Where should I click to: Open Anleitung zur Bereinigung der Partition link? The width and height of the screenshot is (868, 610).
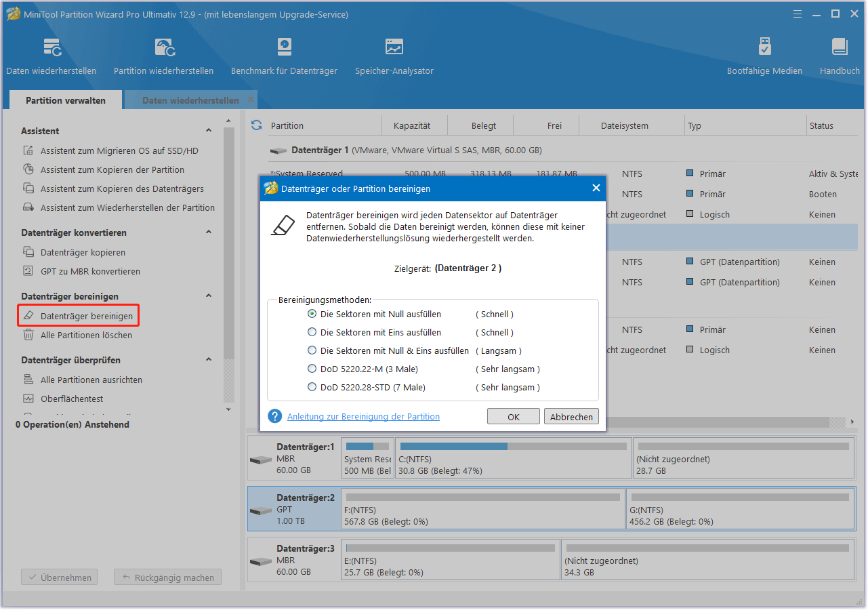coord(363,417)
